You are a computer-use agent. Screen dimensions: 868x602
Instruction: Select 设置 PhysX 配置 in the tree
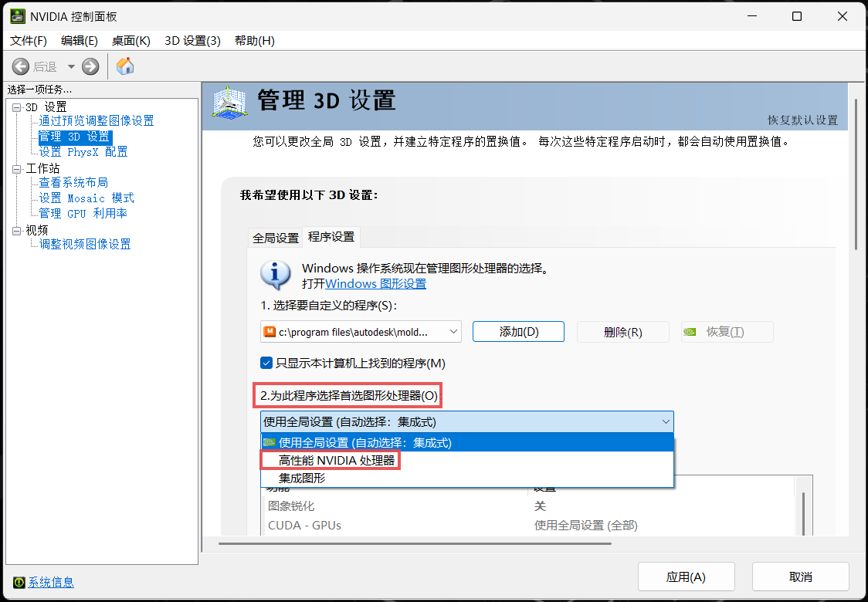83,151
